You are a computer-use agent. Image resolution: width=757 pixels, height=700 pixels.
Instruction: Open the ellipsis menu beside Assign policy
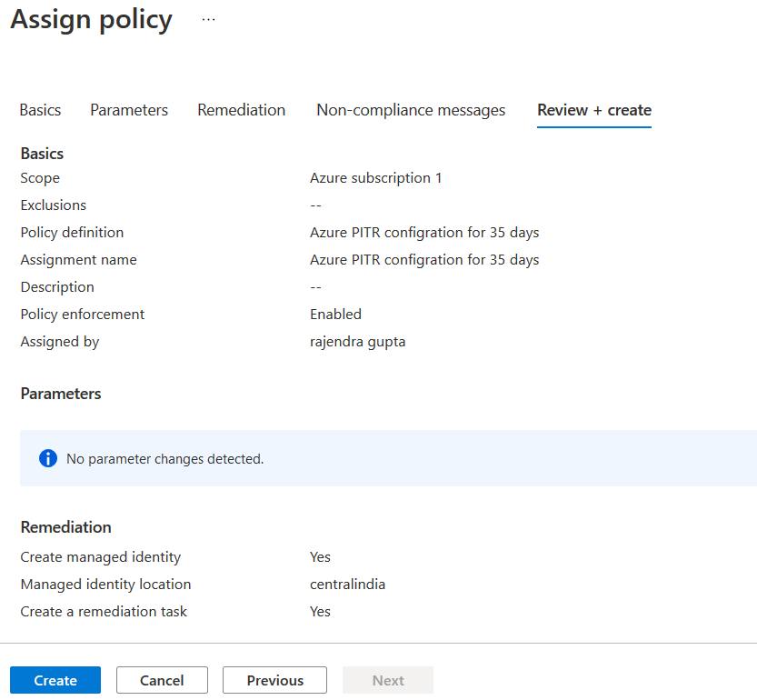pos(209,19)
